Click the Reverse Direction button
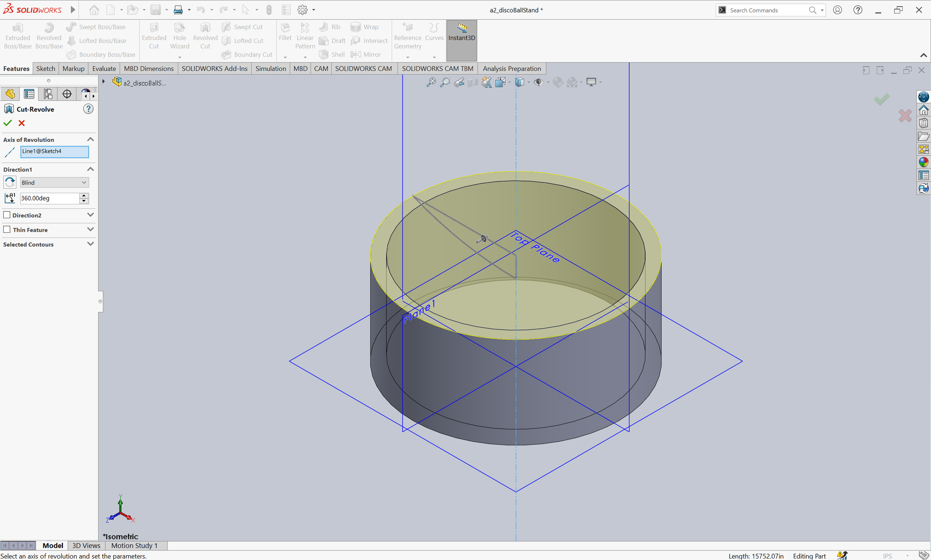The height and width of the screenshot is (560, 931). [x=10, y=182]
